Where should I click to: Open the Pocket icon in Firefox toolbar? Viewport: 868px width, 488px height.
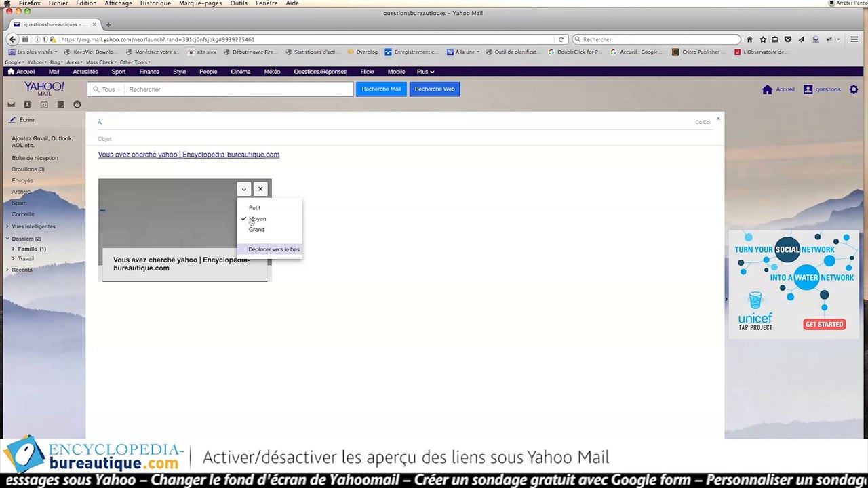[x=787, y=39]
